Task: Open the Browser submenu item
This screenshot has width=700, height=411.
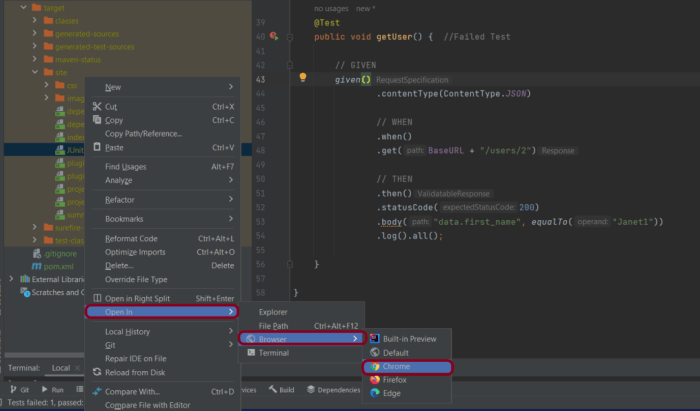Action: click(x=302, y=339)
